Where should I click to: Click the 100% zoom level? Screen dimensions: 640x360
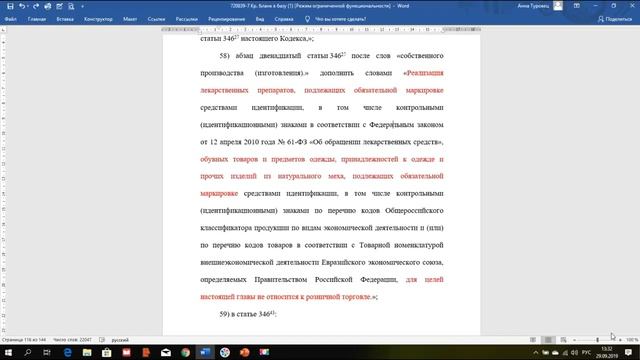pos(632,340)
